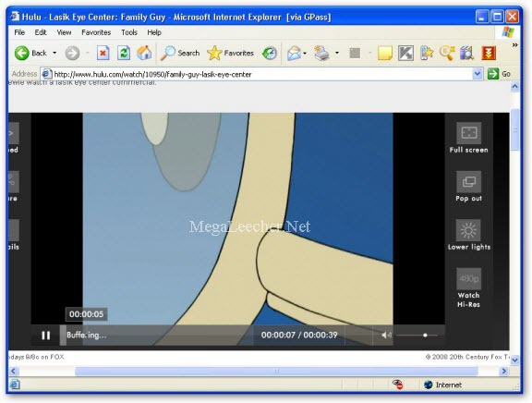Click the Mail envelope icon

294,54
